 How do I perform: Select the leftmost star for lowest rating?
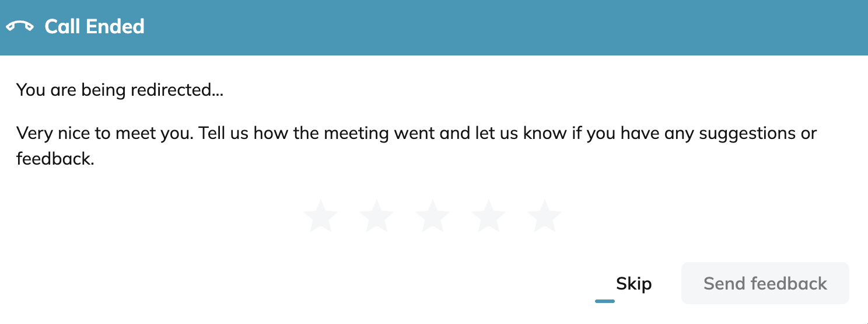point(321,215)
